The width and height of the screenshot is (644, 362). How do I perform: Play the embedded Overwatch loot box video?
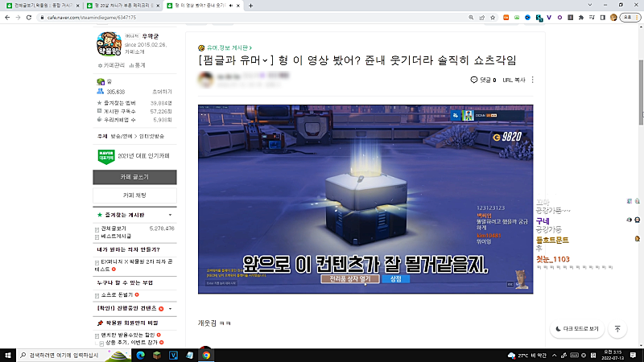(x=365, y=199)
